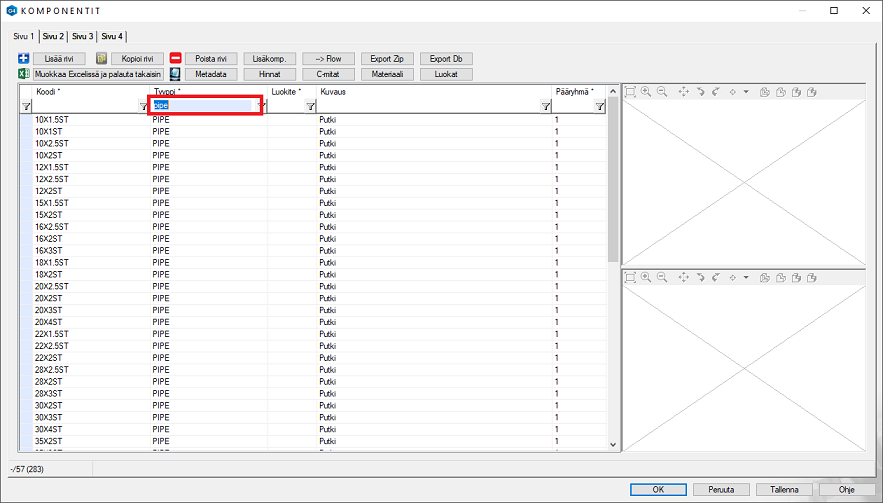Screen dimensions: 883x503
Task: Select the 12X2ST row in the table
Action: tap(50, 191)
